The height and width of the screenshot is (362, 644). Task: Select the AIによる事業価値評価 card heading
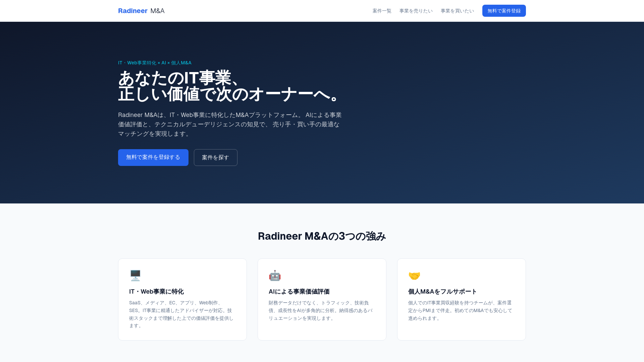[299, 292]
